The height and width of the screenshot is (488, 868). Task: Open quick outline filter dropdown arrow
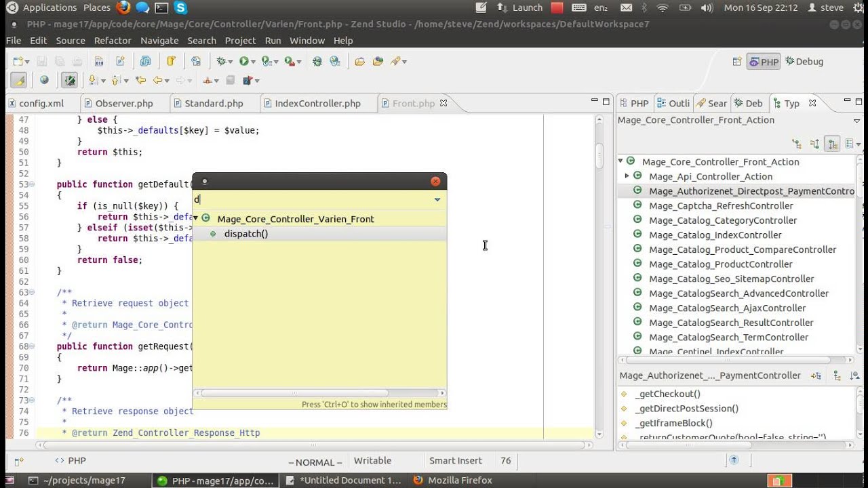(437, 199)
